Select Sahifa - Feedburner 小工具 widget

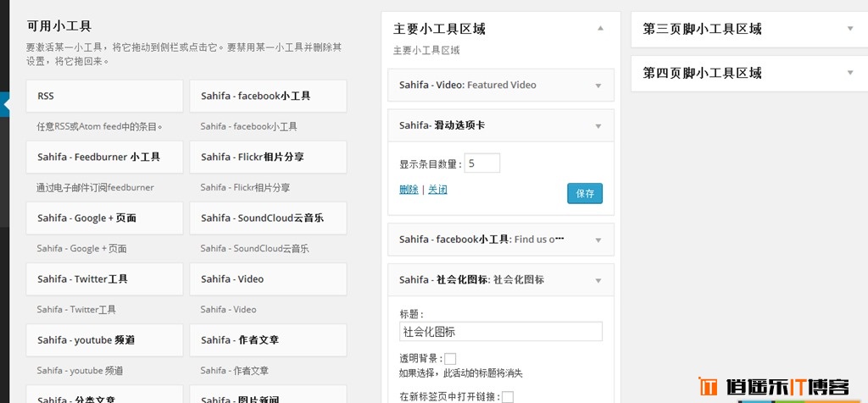point(104,157)
